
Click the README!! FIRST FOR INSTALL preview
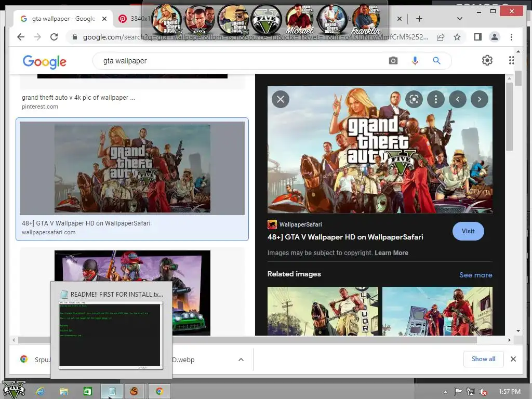point(111,330)
